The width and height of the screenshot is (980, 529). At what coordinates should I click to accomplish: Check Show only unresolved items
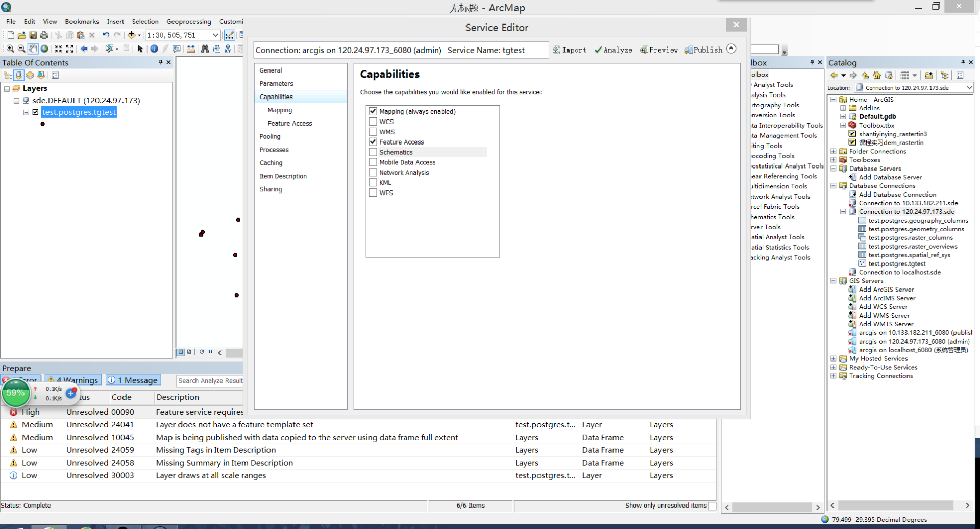coord(713,506)
